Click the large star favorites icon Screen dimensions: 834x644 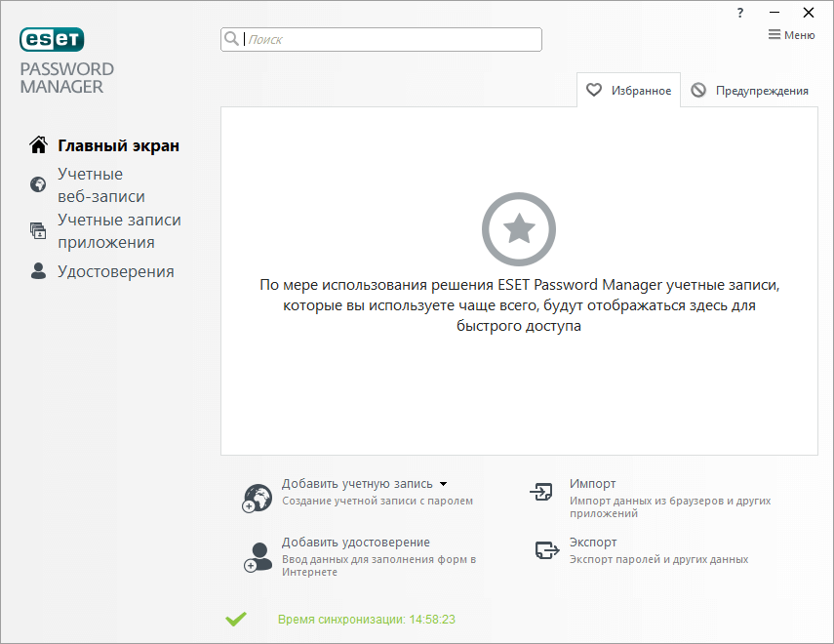pos(518,228)
